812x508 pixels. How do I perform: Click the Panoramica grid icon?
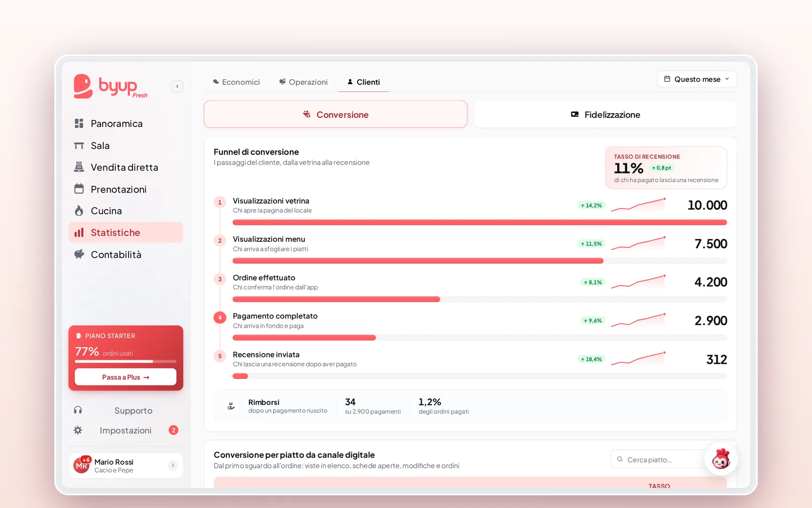click(79, 123)
